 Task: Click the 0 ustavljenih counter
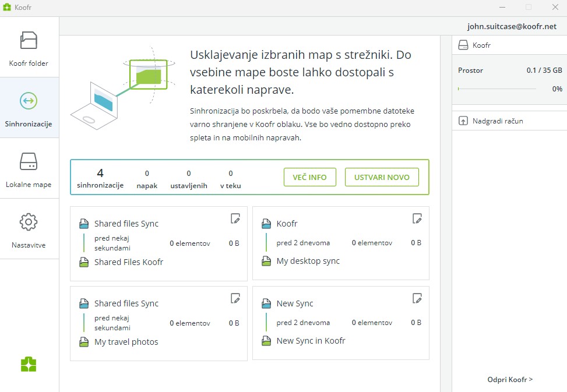[189, 179]
